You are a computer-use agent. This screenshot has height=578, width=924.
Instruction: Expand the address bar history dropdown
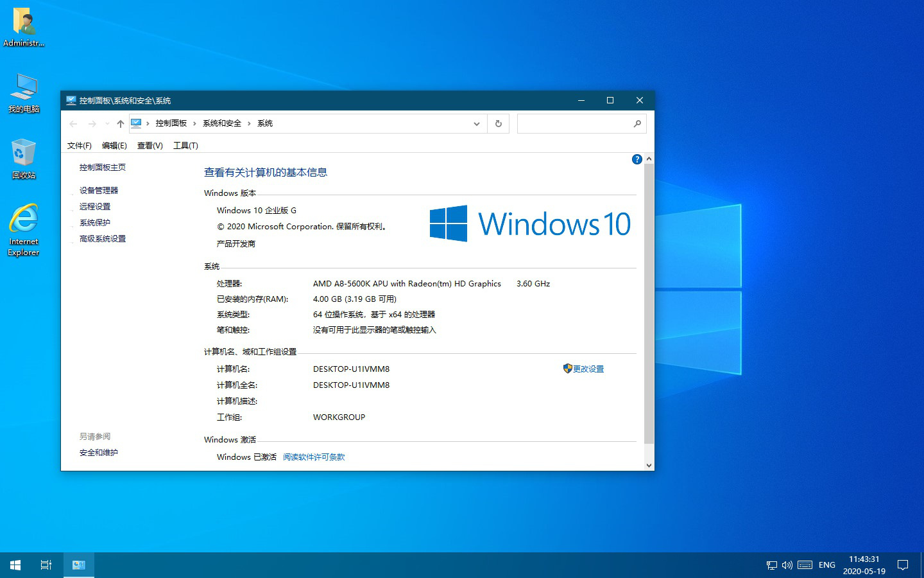click(x=476, y=124)
